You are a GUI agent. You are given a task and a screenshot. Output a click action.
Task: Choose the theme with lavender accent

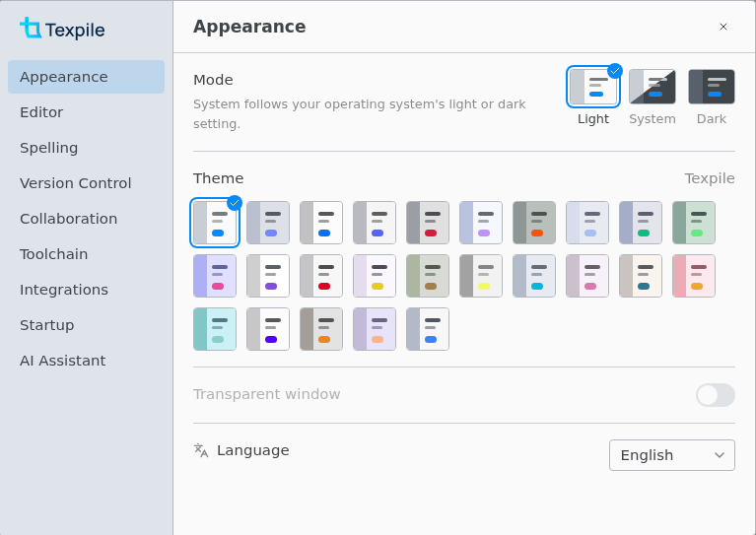(x=481, y=223)
